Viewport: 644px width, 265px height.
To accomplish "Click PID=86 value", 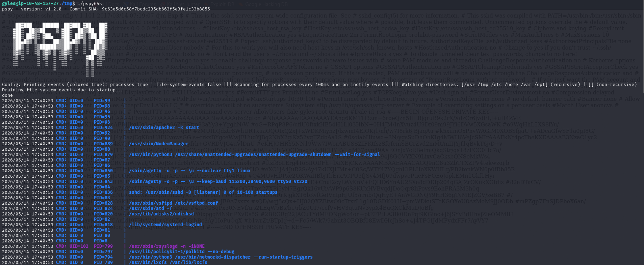I will [x=102, y=166].
